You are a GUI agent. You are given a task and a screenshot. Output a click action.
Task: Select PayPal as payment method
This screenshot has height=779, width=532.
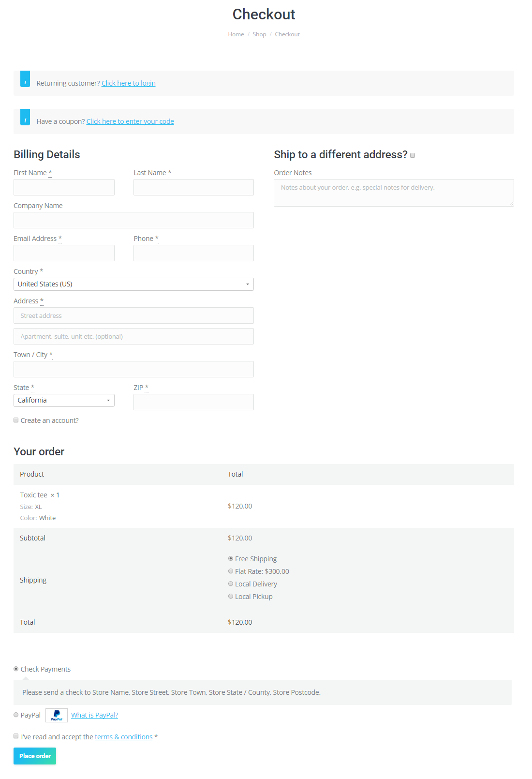[x=16, y=715]
